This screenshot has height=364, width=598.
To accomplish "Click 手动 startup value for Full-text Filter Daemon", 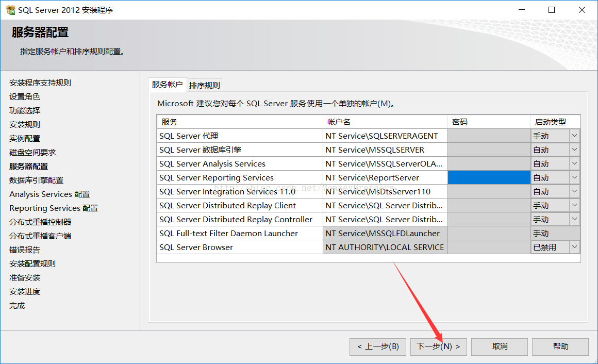I will tap(555, 233).
